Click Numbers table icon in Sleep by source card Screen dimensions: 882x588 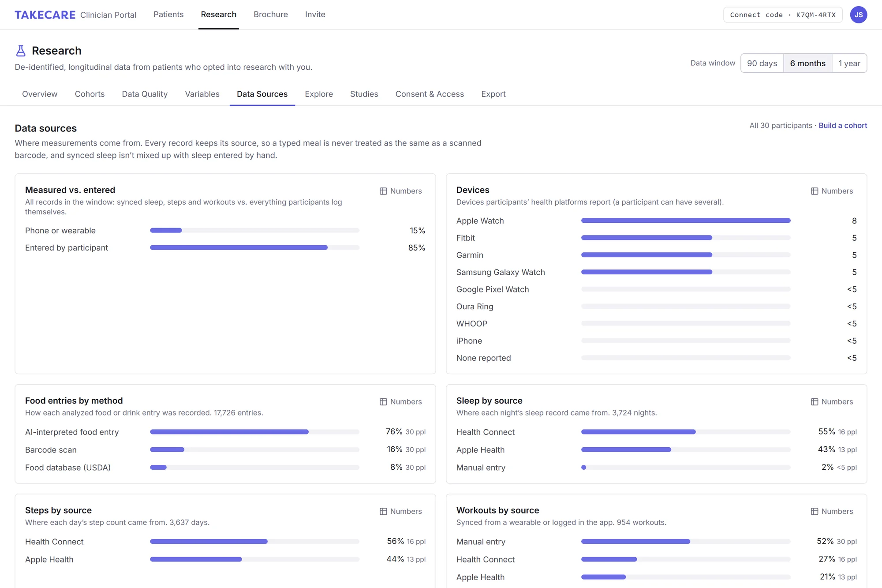[x=815, y=402]
